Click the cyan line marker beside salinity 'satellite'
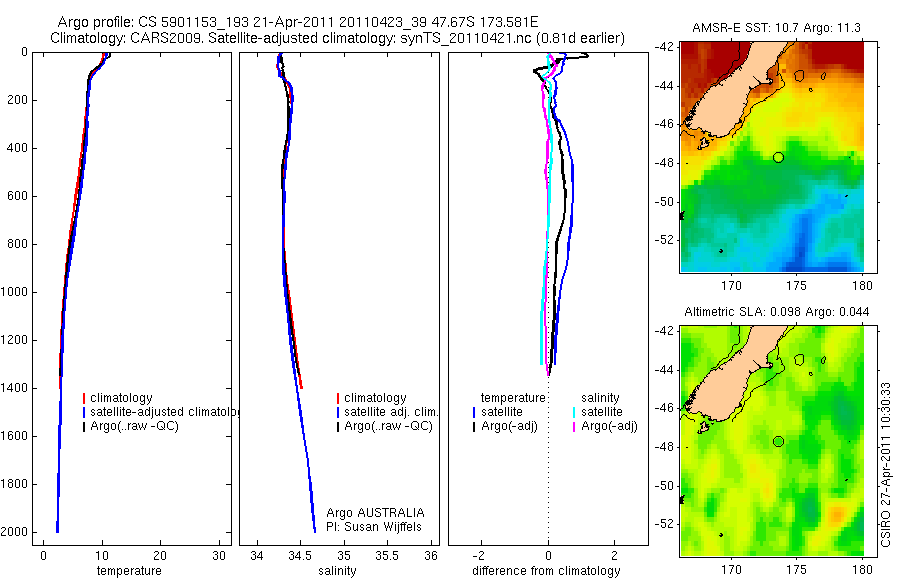 (574, 412)
